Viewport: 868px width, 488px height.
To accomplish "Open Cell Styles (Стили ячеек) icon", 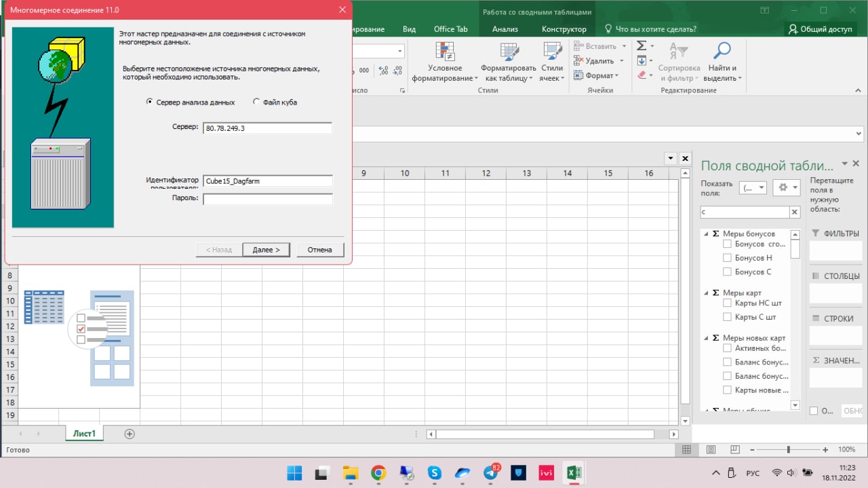I will click(x=552, y=52).
